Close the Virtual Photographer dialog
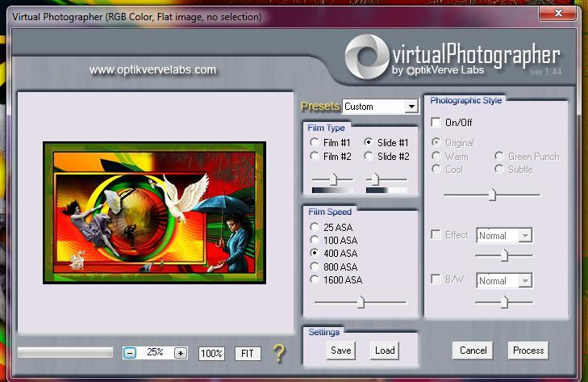The height and width of the screenshot is (382, 588). tap(557, 14)
